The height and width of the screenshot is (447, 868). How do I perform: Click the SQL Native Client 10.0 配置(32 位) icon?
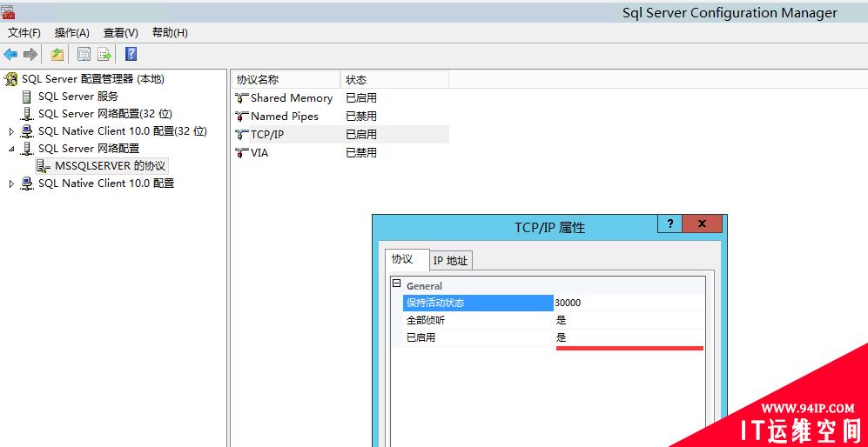point(27,131)
